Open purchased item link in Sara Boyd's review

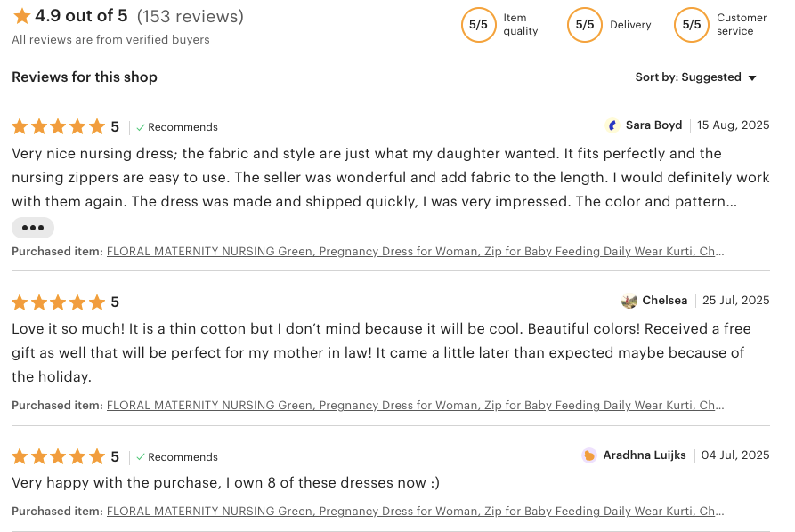(415, 252)
